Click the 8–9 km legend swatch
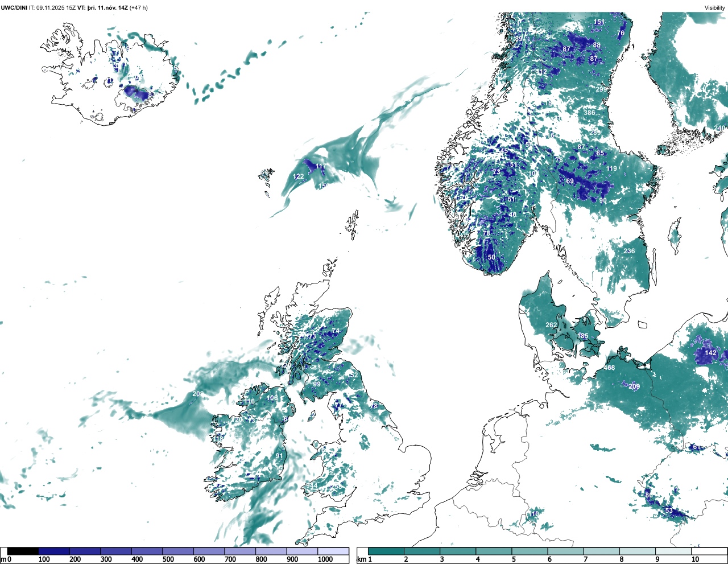This screenshot has height=564, width=728. coord(638,551)
